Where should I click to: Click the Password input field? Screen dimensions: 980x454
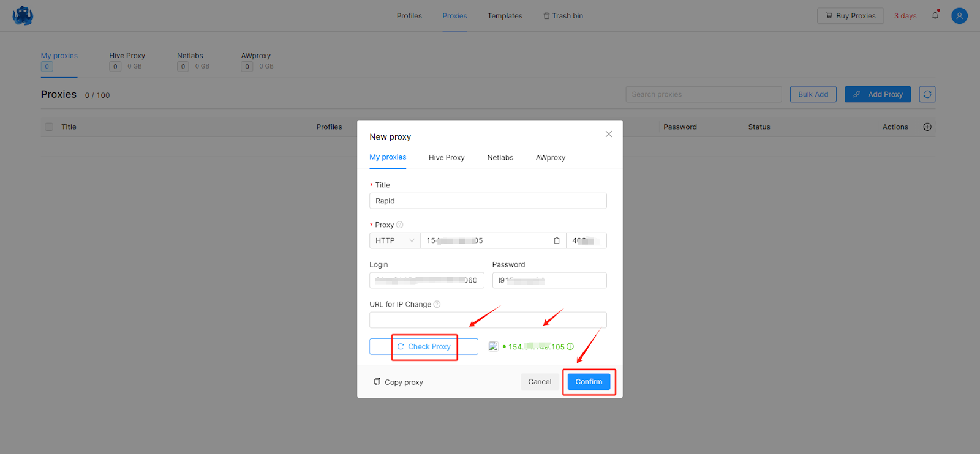(x=549, y=280)
